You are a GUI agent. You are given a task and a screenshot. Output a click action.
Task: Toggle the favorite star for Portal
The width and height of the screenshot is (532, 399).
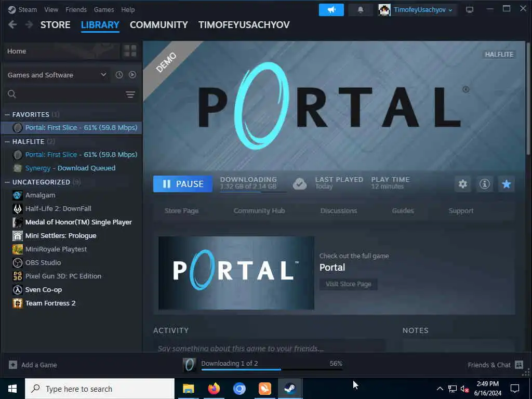point(506,184)
